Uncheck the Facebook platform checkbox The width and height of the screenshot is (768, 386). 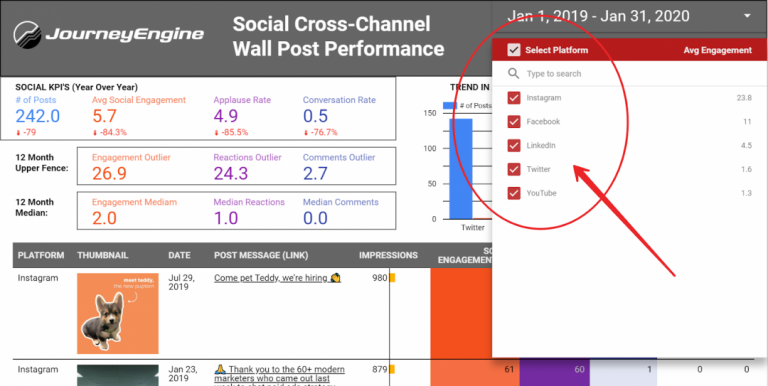[x=513, y=121]
